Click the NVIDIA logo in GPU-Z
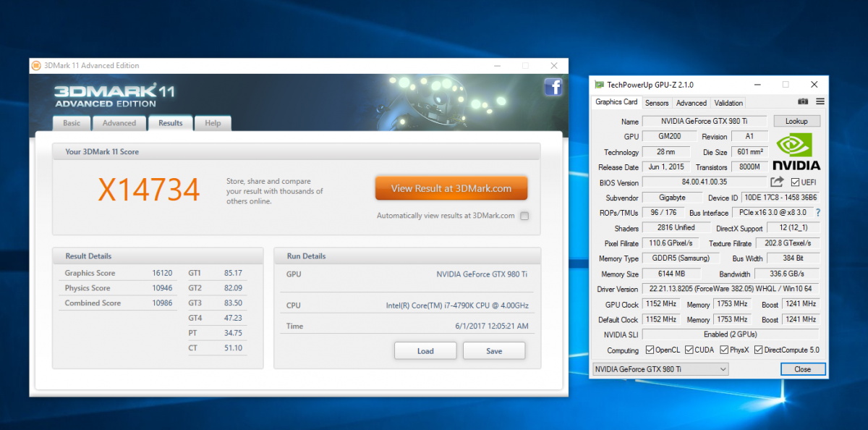 click(x=796, y=152)
